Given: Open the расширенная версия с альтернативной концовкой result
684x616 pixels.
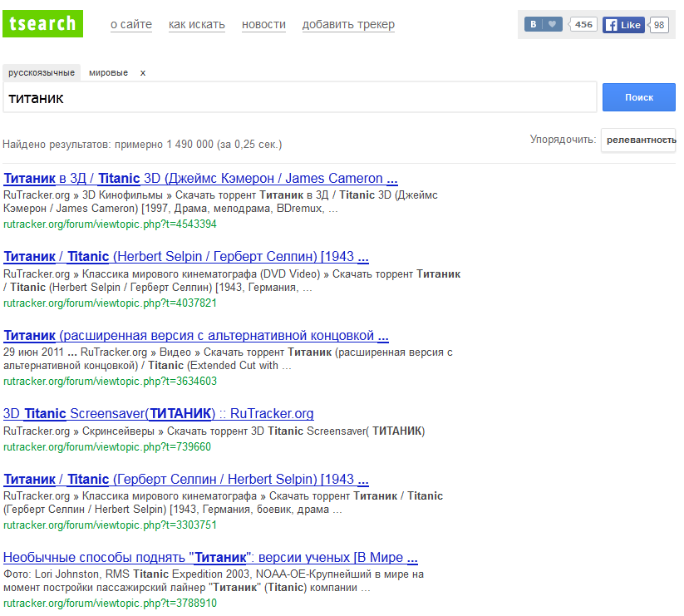Looking at the screenshot, I should coord(196,336).
